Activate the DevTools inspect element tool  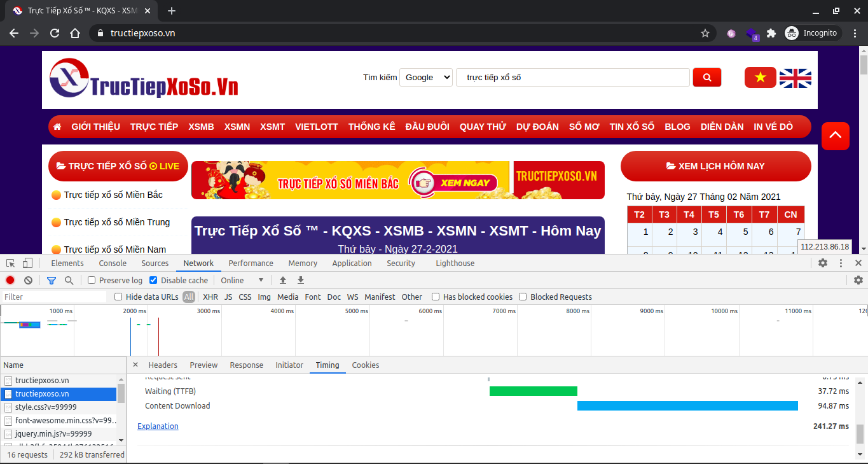11,263
